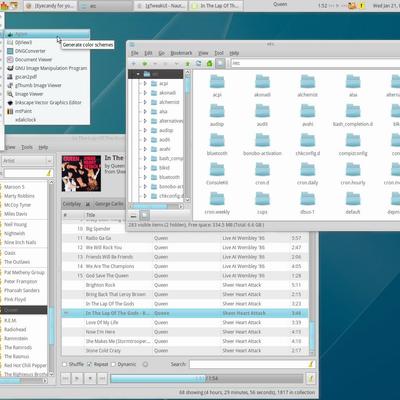Select 'Brighton Rock' in the playlist
This screenshot has height=400, width=400.
tap(185, 285)
